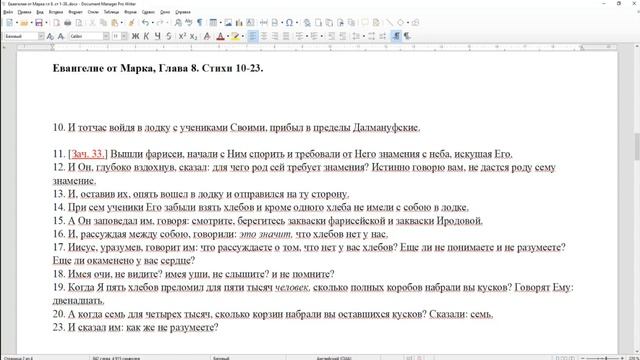Click the New document icon
Screen dimensions: 640x360
point(9,23)
